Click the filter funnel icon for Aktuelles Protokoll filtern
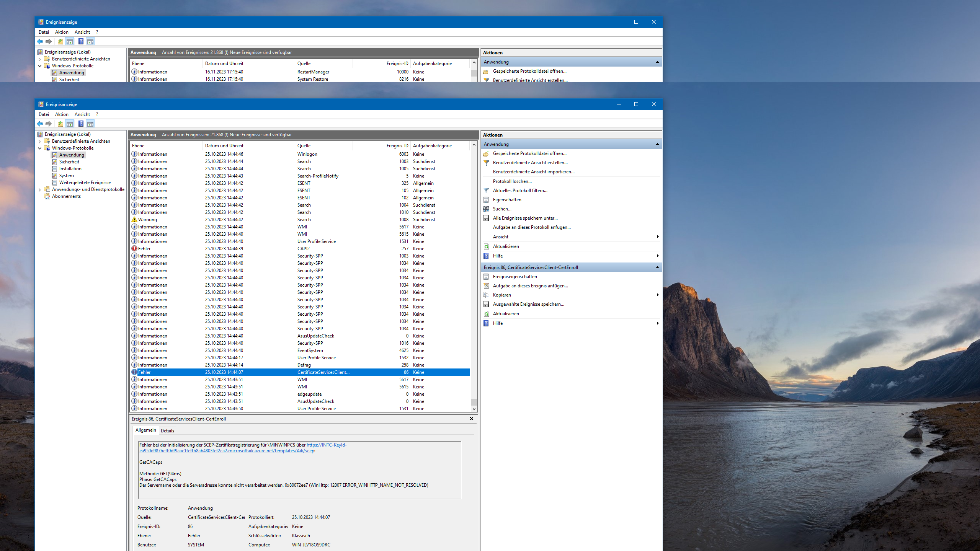 (x=486, y=191)
